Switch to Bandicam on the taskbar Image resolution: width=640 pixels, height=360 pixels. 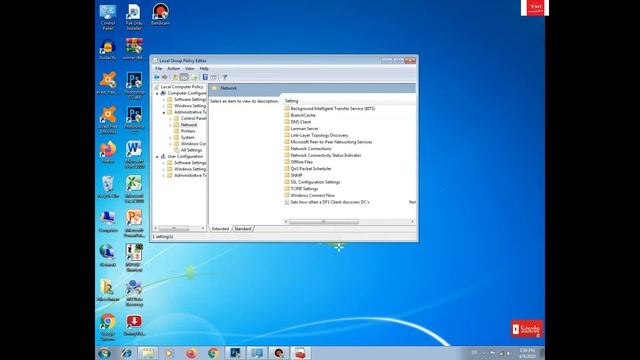(279, 353)
